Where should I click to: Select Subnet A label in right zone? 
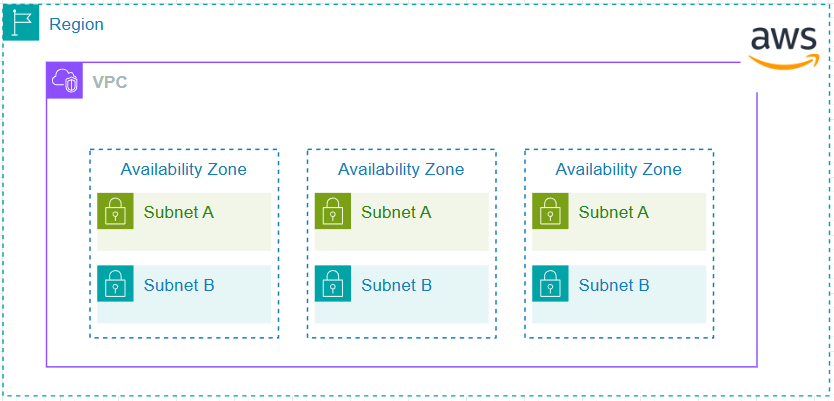click(x=614, y=212)
